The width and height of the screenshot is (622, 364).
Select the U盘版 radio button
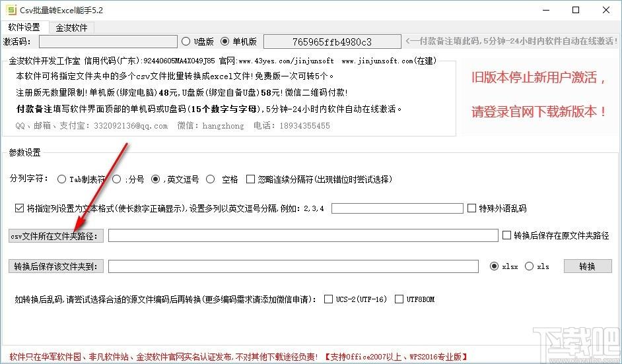pos(186,41)
